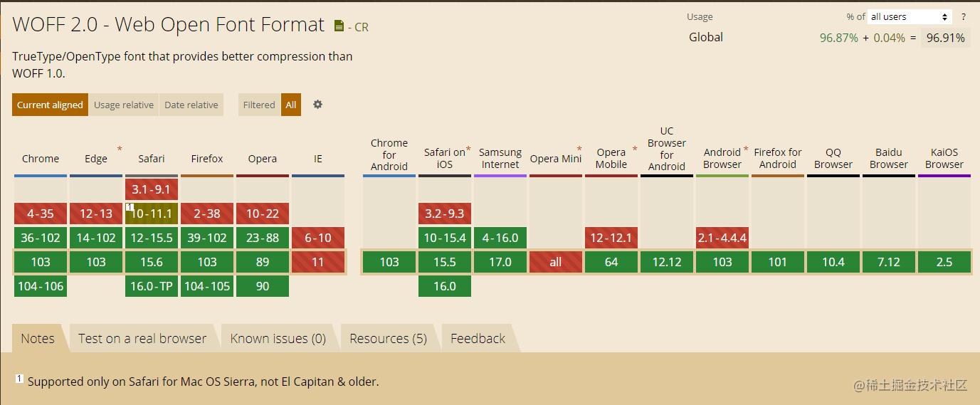Click the Chrome 36-102 version cell
This screenshot has height=405, width=980.
pos(41,238)
